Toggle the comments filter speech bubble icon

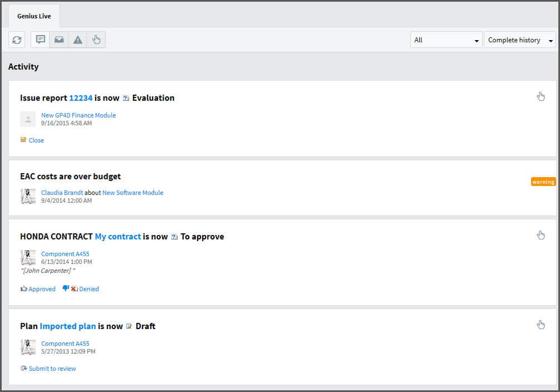pos(40,40)
